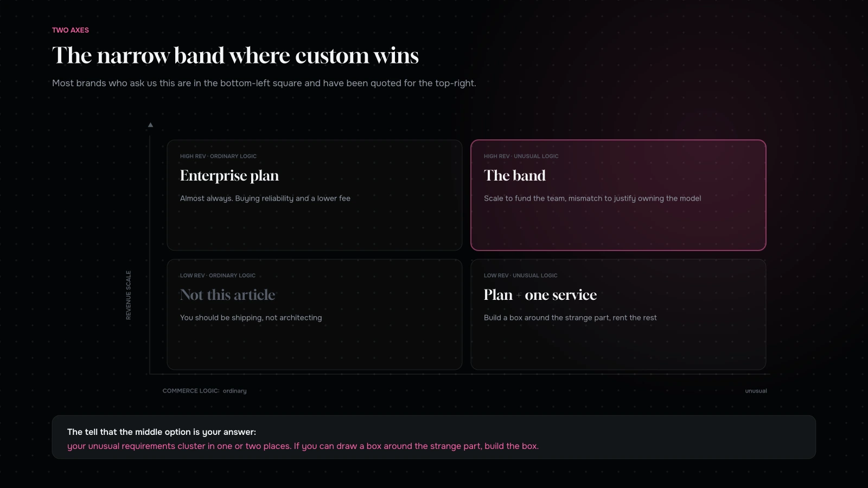This screenshot has height=488, width=868.
Task: Click the 'unusual' axis end label
Action: [756, 391]
